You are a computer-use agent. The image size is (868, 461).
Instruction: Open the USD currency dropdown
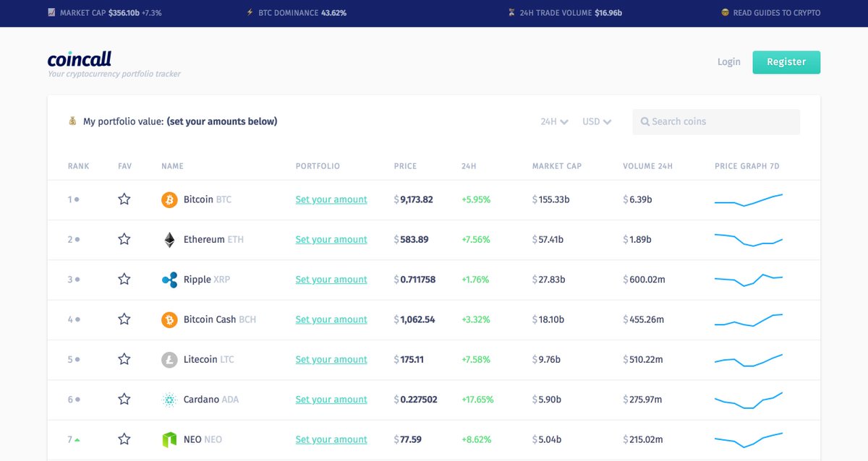pos(597,122)
